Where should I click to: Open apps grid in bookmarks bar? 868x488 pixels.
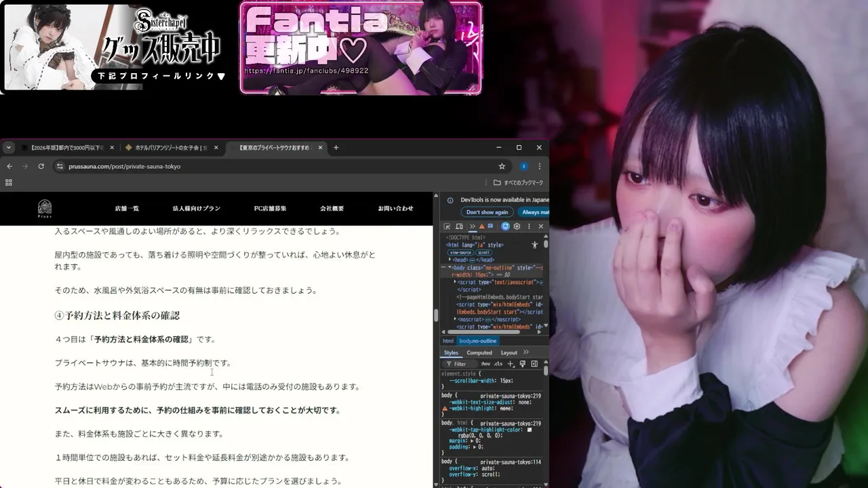click(9, 182)
